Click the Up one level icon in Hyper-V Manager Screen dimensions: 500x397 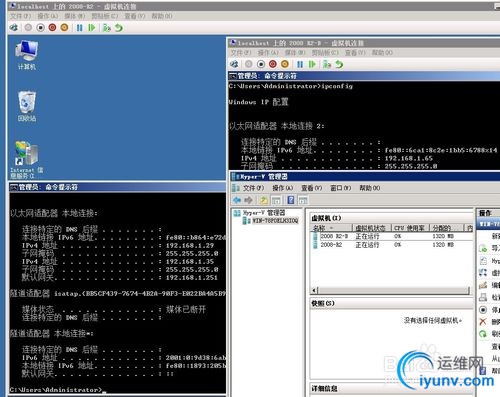[x=264, y=200]
